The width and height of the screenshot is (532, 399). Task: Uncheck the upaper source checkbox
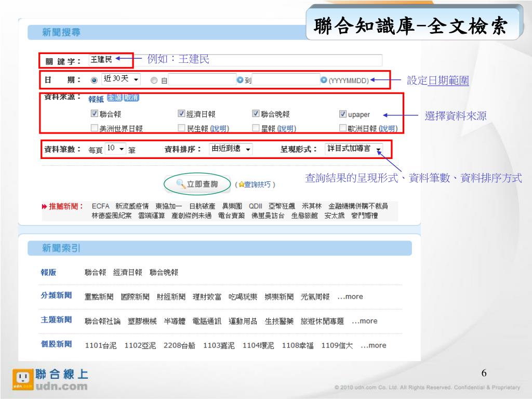[343, 114]
